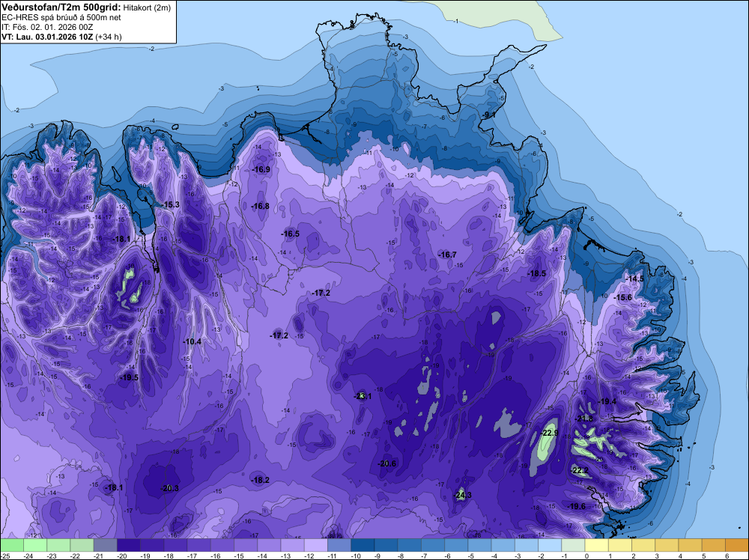Click the 'IT: Fös. 02. 01. 2026 00Z' line
The image size is (749, 560).
pos(47,27)
